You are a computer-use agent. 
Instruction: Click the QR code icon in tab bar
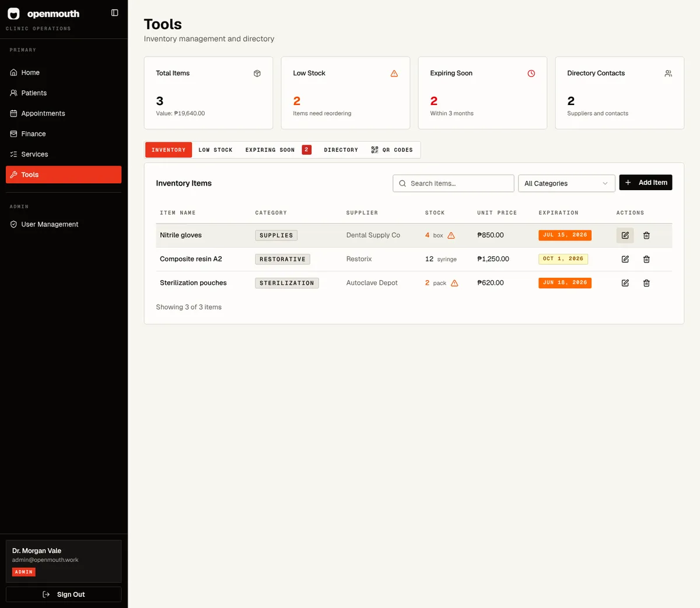tap(374, 150)
